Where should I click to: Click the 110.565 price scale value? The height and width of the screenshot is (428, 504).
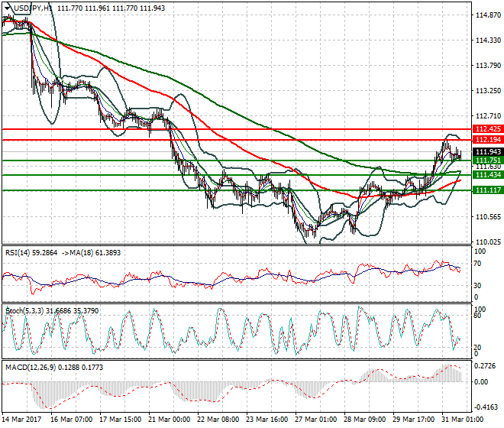488,217
